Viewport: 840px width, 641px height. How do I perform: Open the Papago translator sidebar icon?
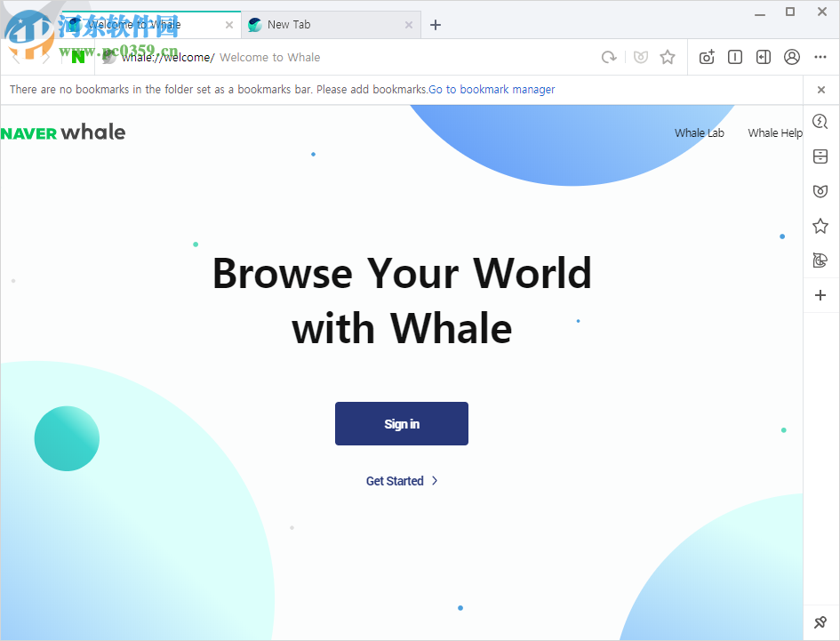[820, 260]
